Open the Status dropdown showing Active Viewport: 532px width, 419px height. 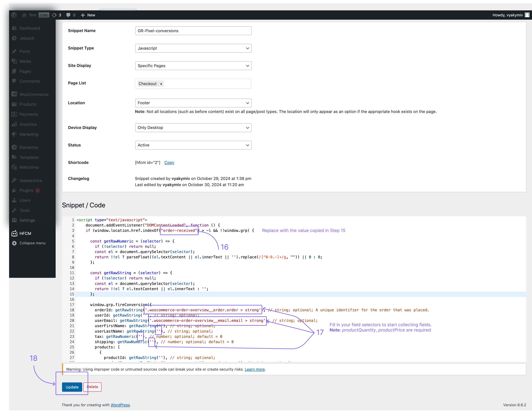pyautogui.click(x=193, y=145)
